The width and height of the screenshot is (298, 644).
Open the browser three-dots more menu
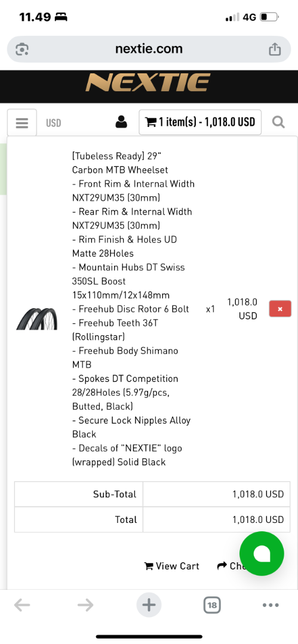[271, 605]
